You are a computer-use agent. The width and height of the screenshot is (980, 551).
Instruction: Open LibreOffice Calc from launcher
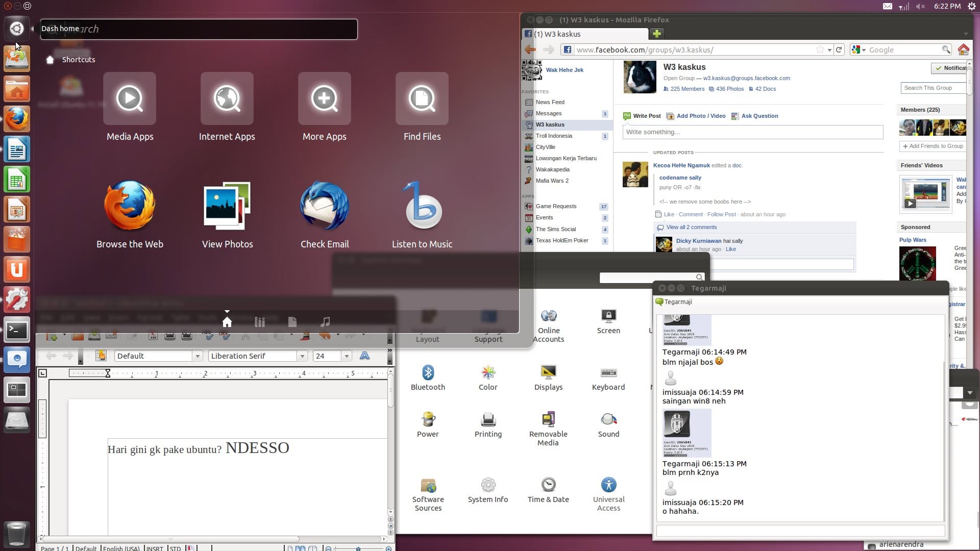[16, 179]
